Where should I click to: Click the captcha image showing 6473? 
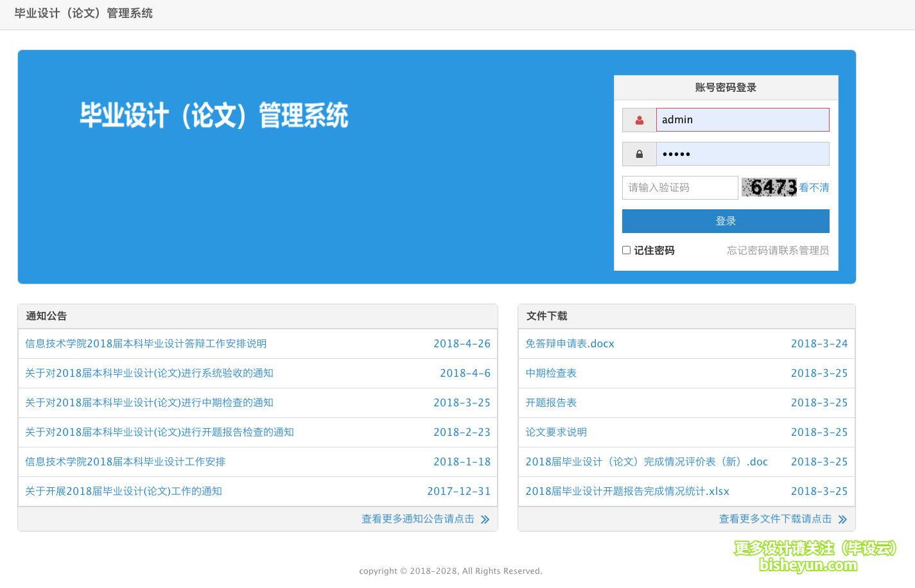[769, 187]
